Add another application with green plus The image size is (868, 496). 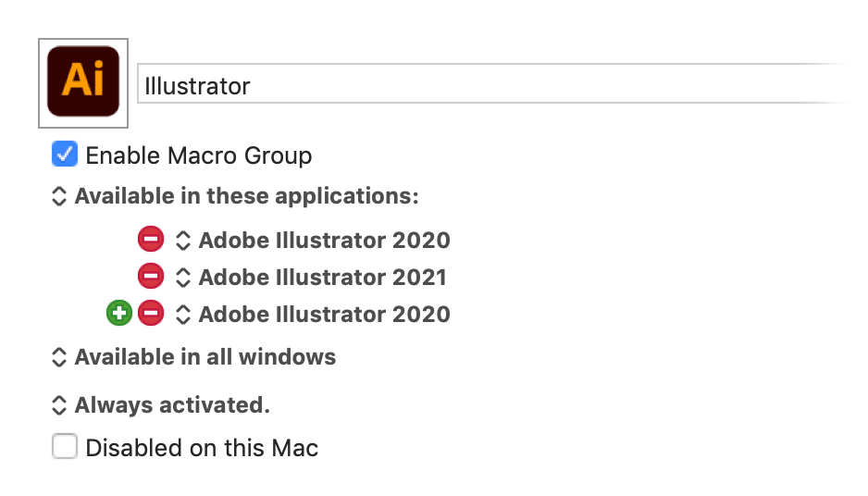pyautogui.click(x=119, y=313)
